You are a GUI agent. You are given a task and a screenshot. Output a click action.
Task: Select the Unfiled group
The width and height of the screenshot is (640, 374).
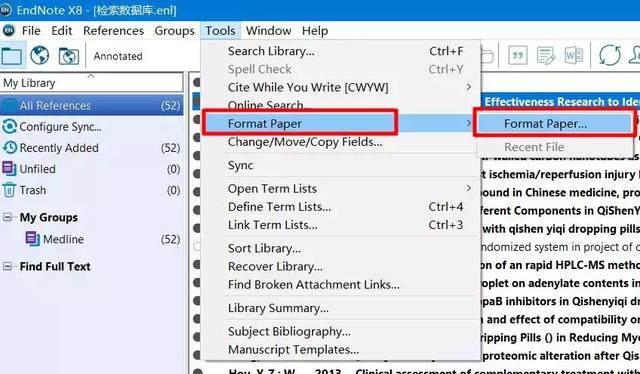click(91, 169)
